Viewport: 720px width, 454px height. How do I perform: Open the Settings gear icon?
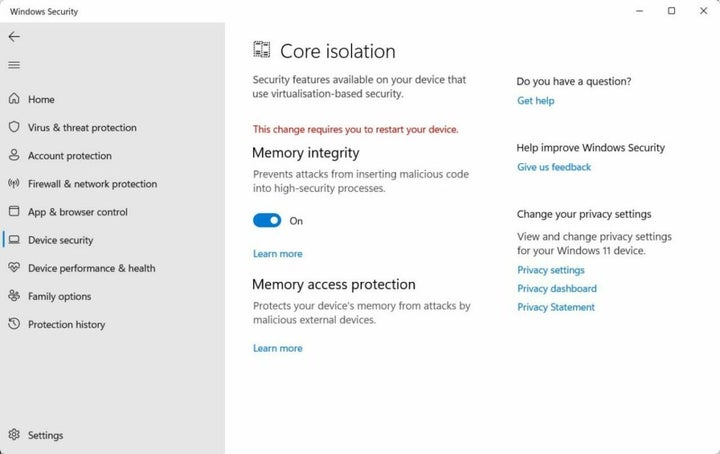click(x=14, y=435)
